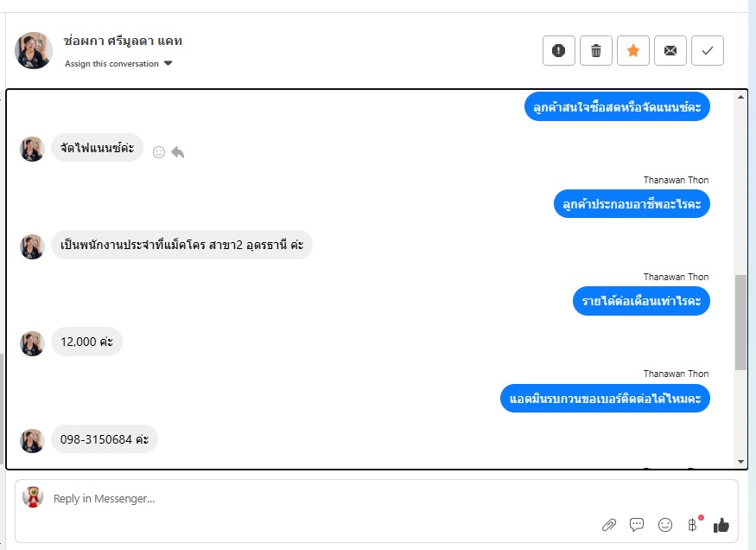756x550 pixels.
Task: Mark conversation as spam with exclamation icon
Action: click(x=558, y=51)
